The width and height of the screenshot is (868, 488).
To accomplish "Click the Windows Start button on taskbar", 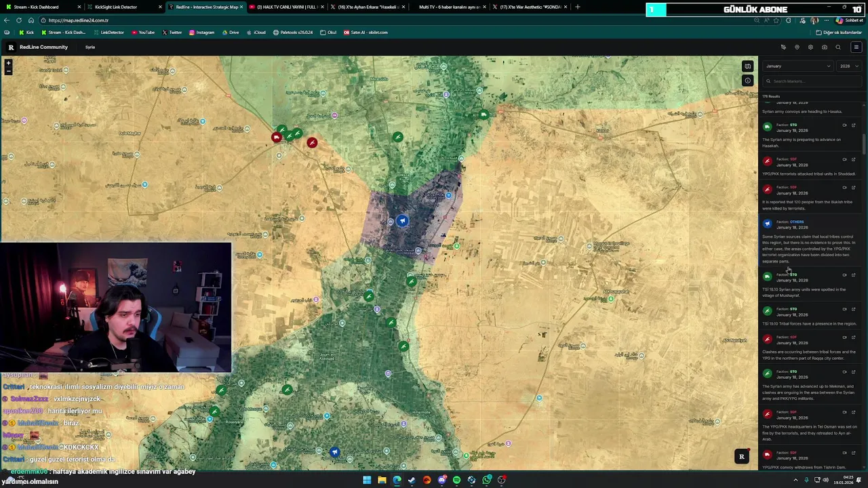I will click(367, 480).
